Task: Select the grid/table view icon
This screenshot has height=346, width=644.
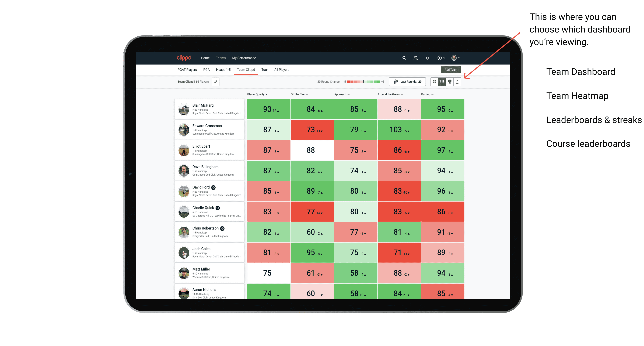Action: [x=441, y=83]
